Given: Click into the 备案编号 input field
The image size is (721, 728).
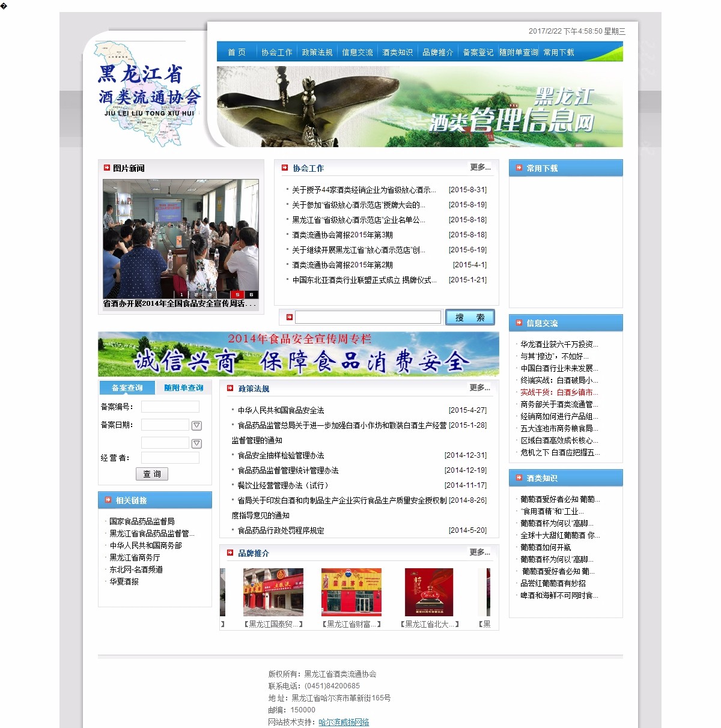Looking at the screenshot, I should 170,407.
